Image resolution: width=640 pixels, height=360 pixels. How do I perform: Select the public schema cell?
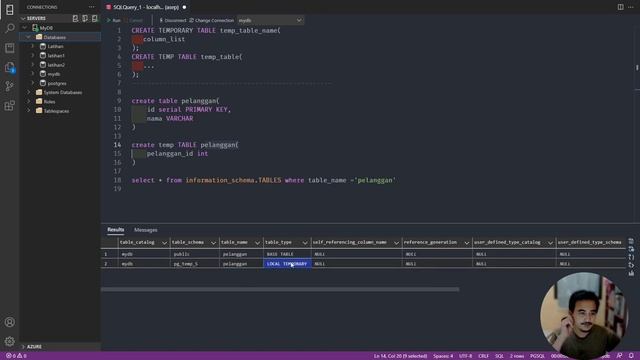pyautogui.click(x=194, y=254)
